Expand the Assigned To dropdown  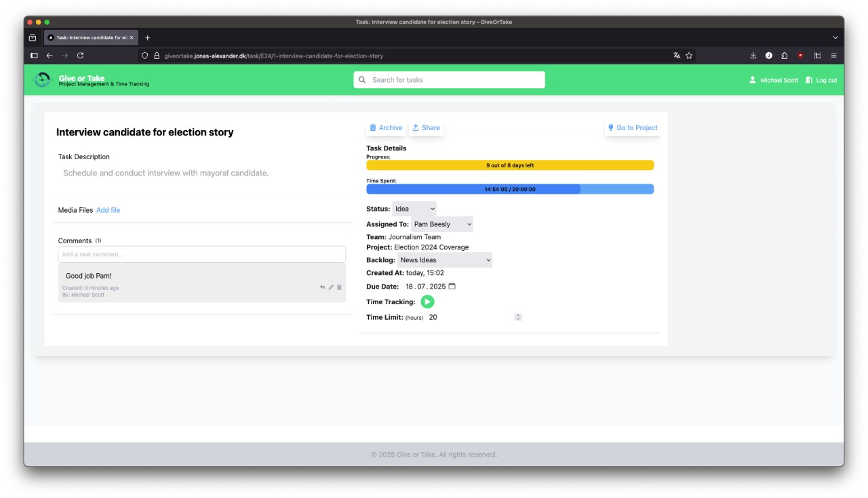(442, 224)
